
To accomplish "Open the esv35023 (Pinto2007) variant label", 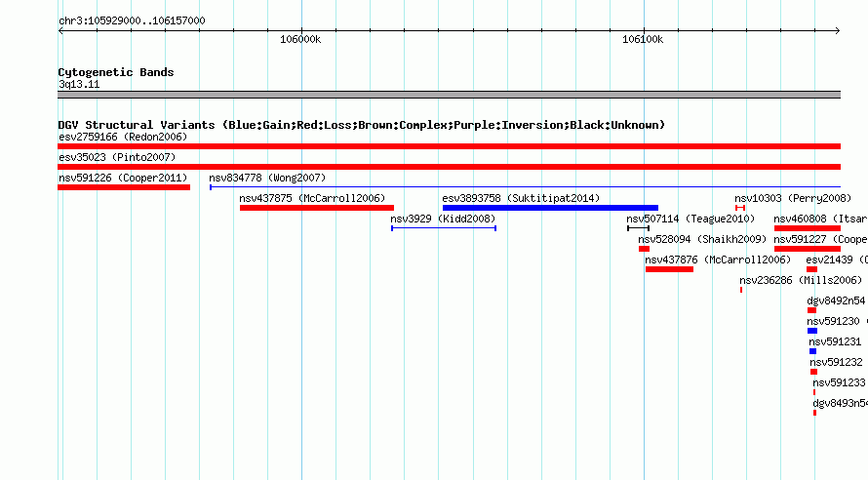I will click(x=117, y=157).
